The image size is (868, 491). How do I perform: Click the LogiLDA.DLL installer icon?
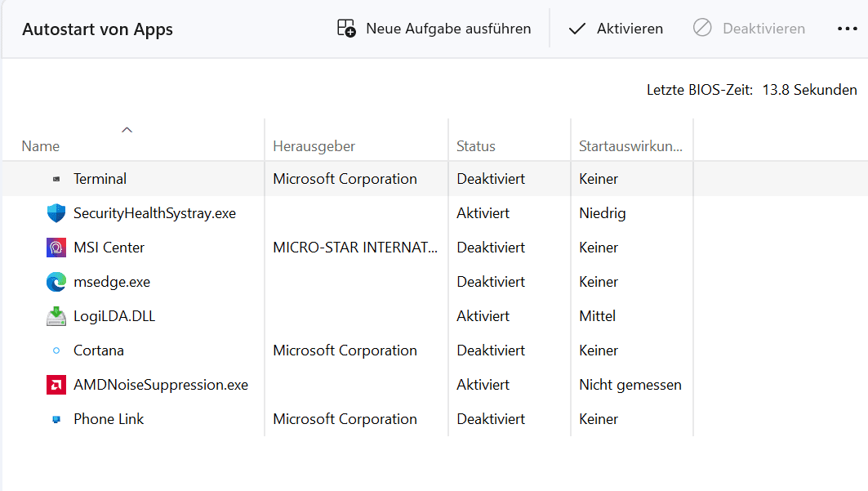(56, 316)
